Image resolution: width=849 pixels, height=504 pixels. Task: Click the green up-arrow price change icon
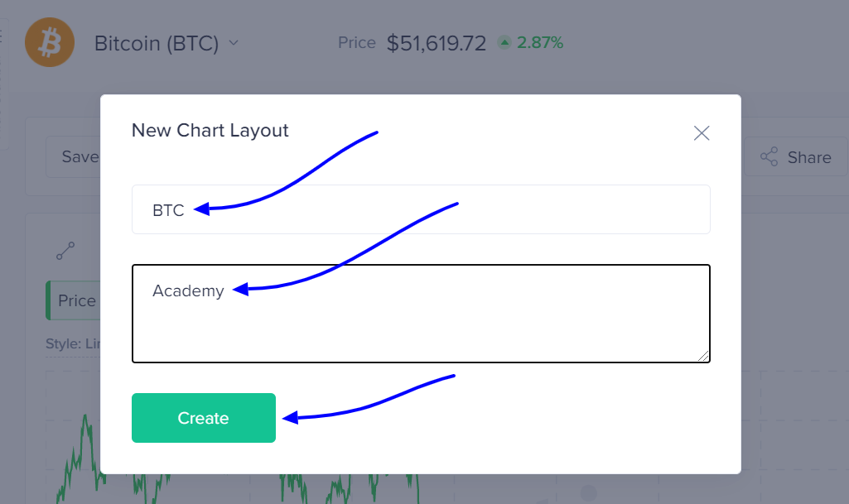coord(504,42)
